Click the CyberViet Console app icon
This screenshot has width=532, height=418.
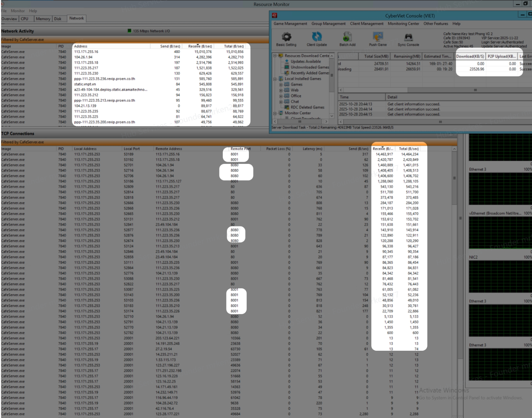[x=275, y=16]
